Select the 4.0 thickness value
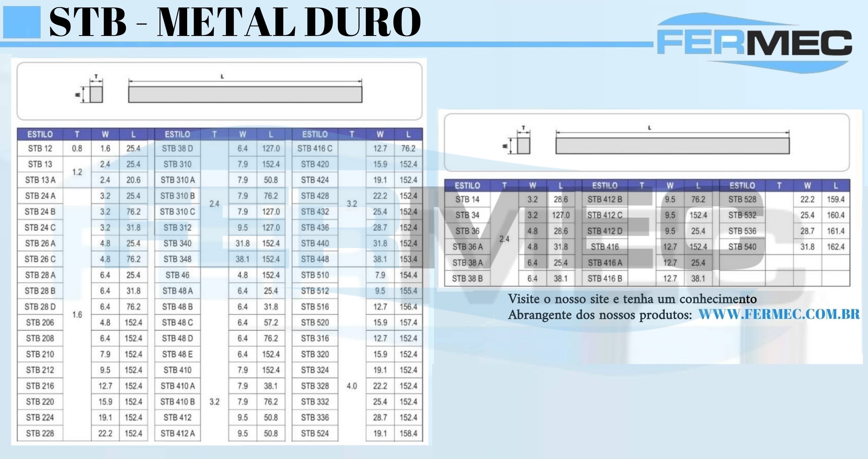This screenshot has width=868, height=459. pyautogui.click(x=352, y=386)
